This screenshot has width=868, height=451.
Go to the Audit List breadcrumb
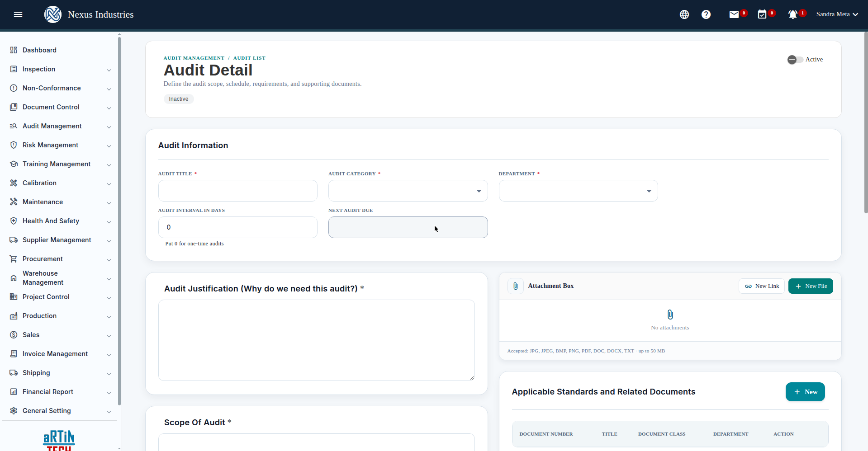point(249,58)
